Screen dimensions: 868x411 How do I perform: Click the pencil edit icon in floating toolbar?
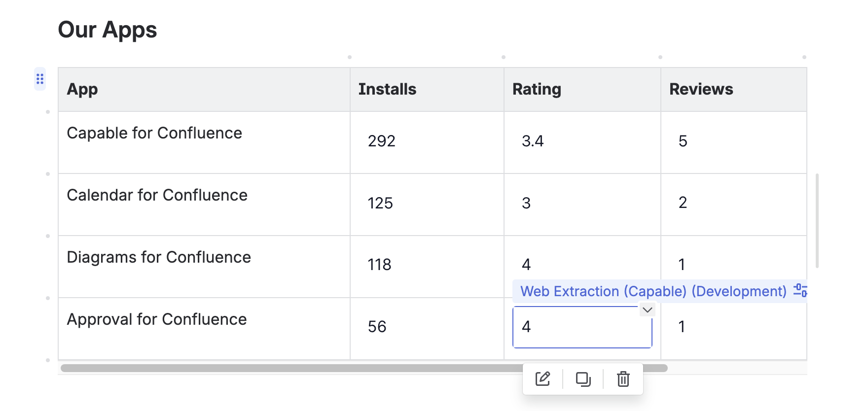[542, 379]
